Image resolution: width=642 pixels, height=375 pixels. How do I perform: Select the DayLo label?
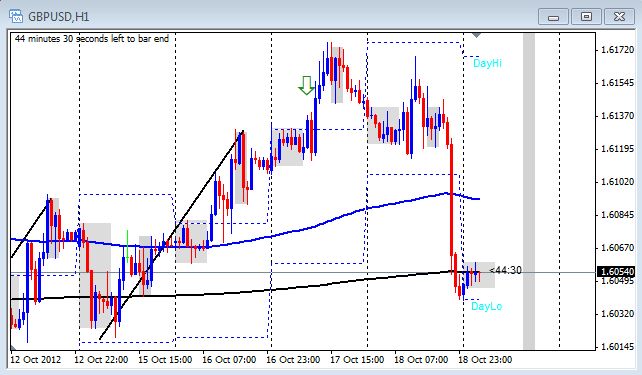pos(486,306)
